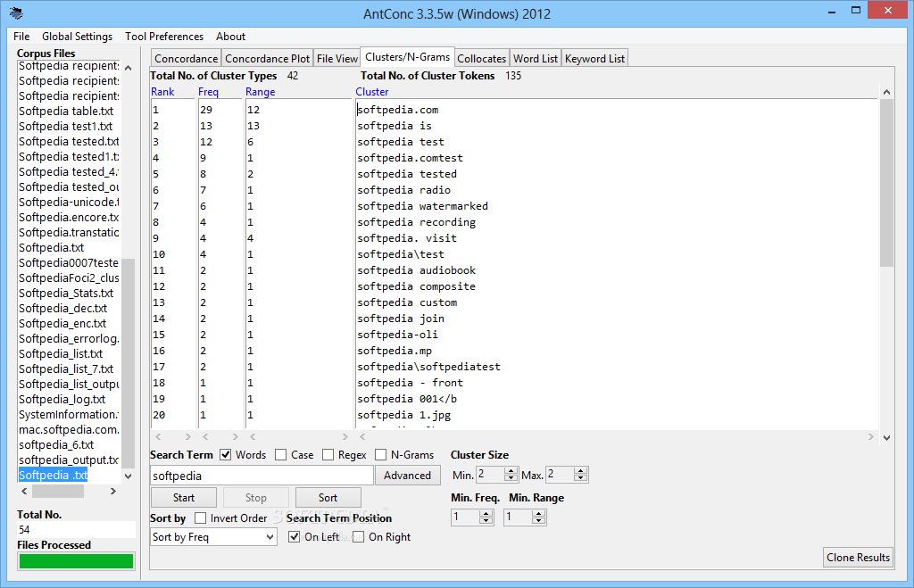Select the Clusters/N-Grams tab
914x588 pixels.
tap(407, 56)
